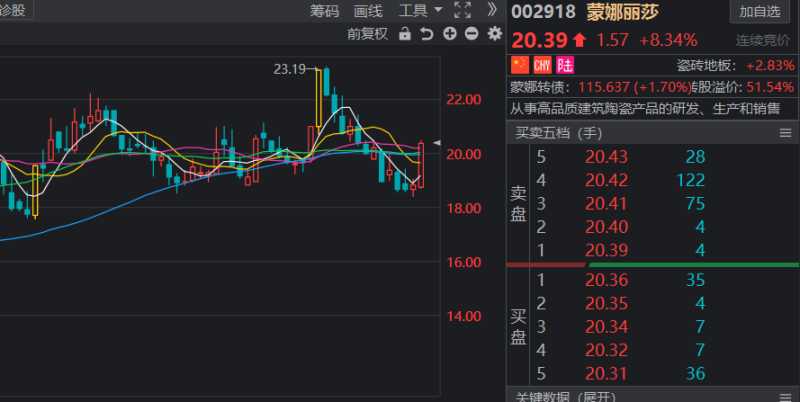Click the 加自选 add to watchlist button

point(762,12)
